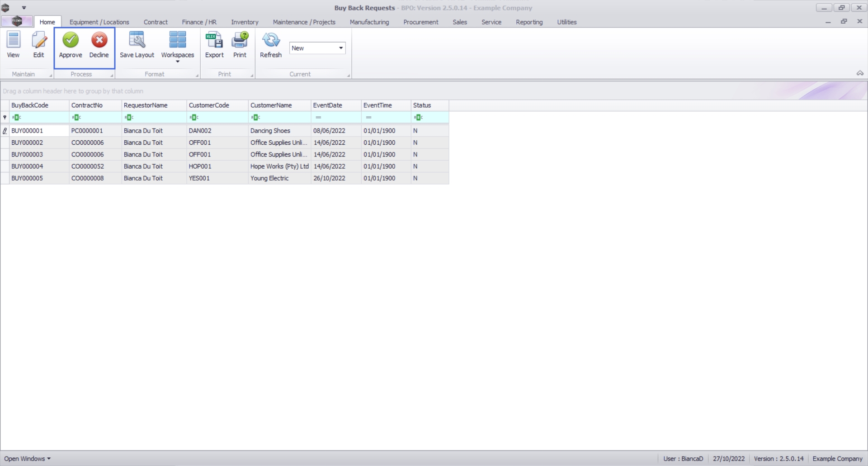Open the quick access toolbar customize arrow

[24, 8]
